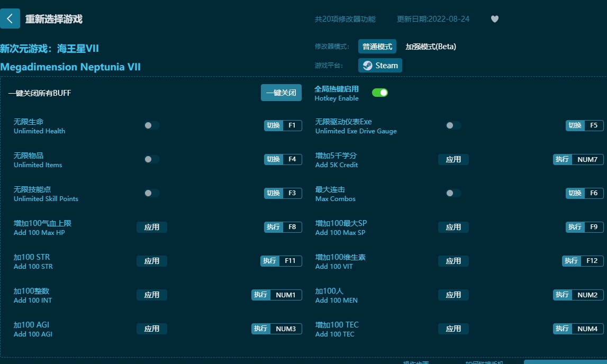Enable the Unlimited Health toggle
The image size is (607, 364).
(151, 125)
